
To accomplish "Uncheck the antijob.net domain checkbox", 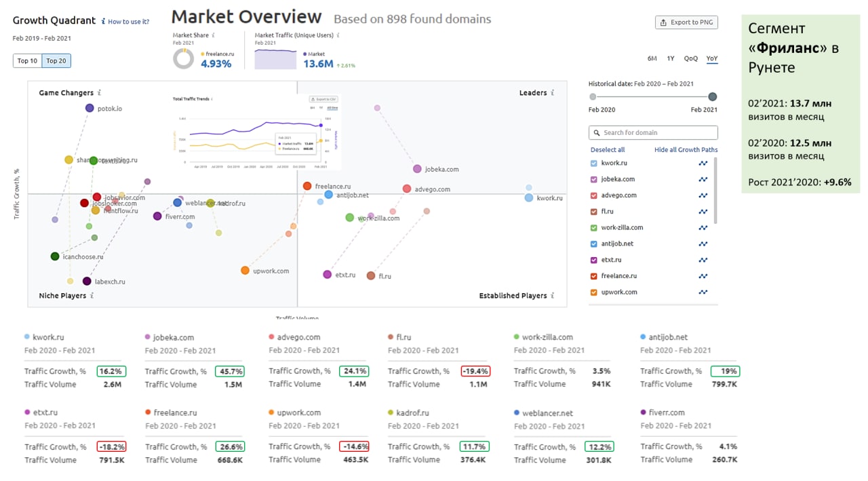I will coord(594,244).
